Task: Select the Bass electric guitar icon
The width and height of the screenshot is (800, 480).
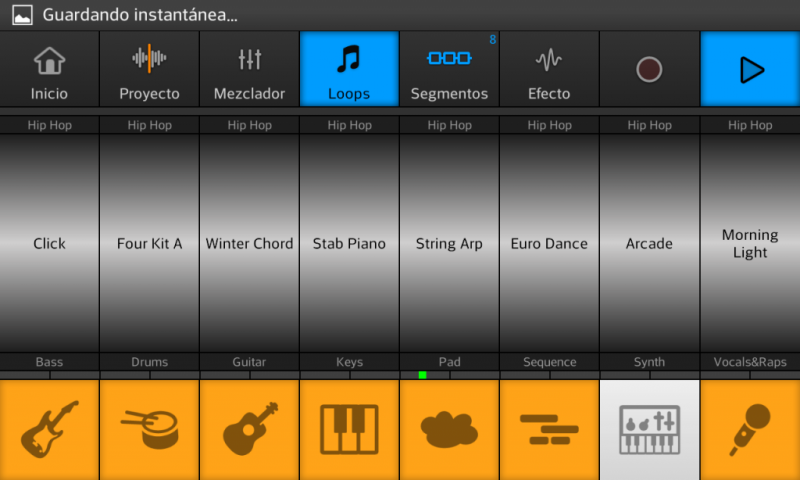Action: pyautogui.click(x=49, y=429)
